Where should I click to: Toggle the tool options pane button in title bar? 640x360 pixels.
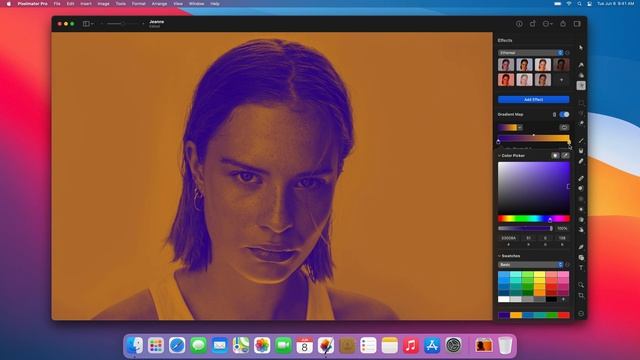(x=577, y=24)
